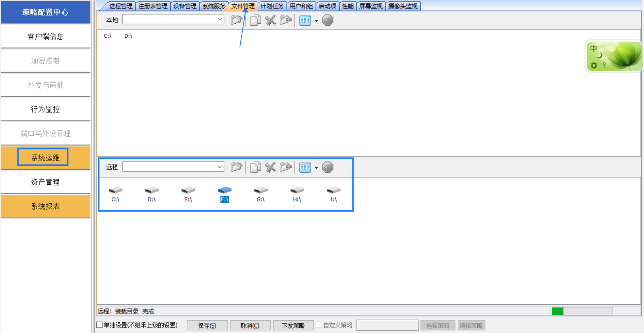Select the remote G:\ drive icon
The width and height of the screenshot is (644, 333).
coord(261,194)
